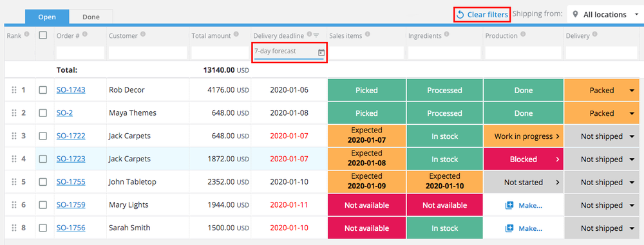The image size is (644, 245).
Task: Click the map pin icon in the locations selector
Action: [x=575, y=14]
